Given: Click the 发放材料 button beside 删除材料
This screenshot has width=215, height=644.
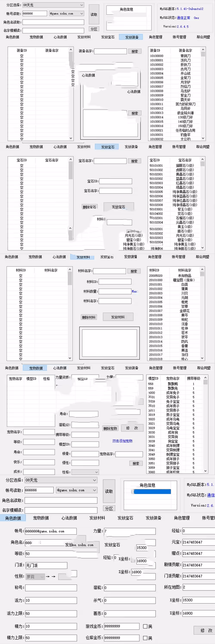Looking at the screenshot, I should pos(118,317).
